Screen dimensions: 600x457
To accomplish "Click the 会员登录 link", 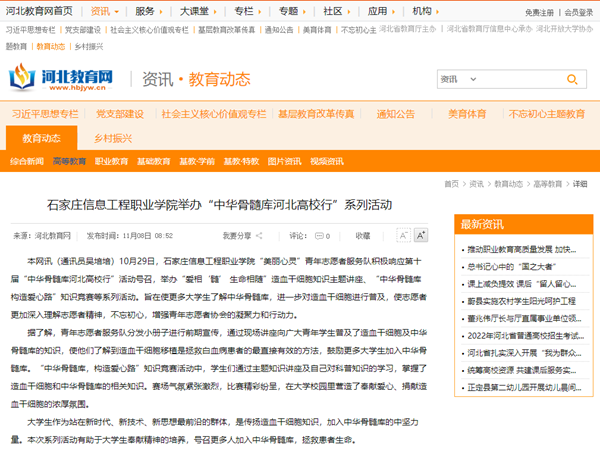I will 578,12.
